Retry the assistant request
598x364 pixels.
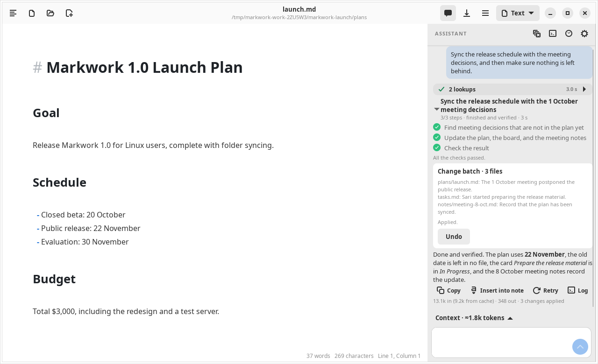point(545,290)
